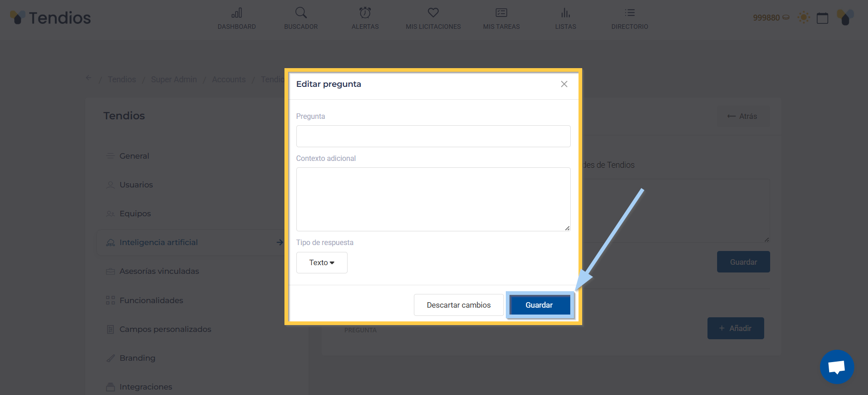The height and width of the screenshot is (395, 868).
Task: Click the Pregunta text field
Action: pyautogui.click(x=433, y=136)
